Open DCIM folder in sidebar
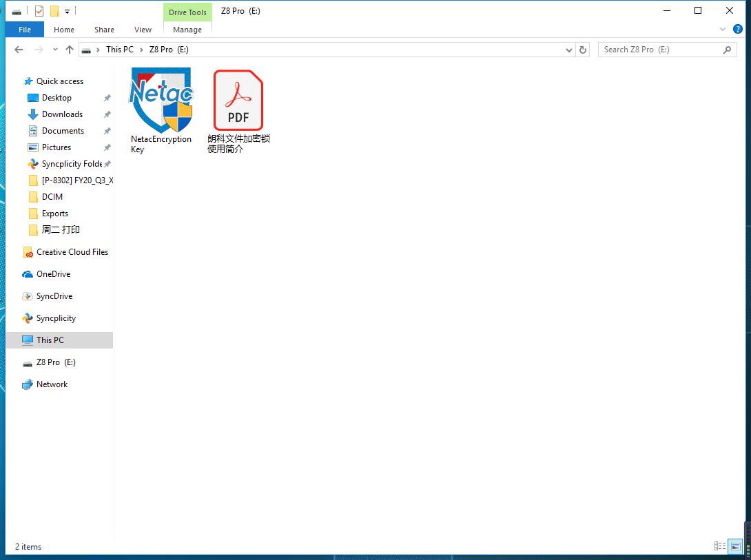The image size is (751, 560). (x=52, y=197)
